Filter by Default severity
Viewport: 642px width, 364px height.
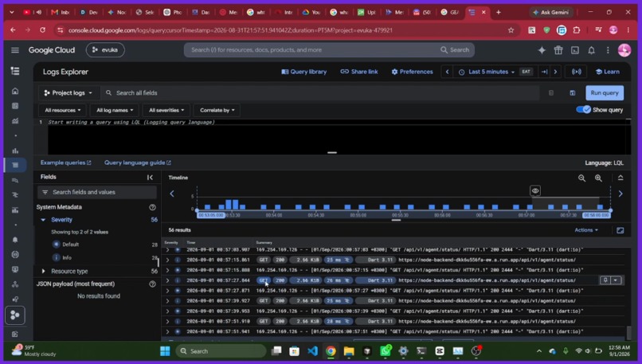point(70,245)
